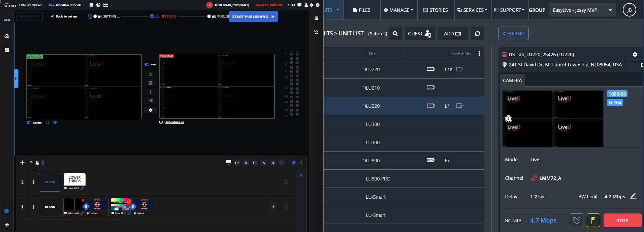
Task: Click the unlock padlock icon in layers toolbar
Action: pos(37,163)
